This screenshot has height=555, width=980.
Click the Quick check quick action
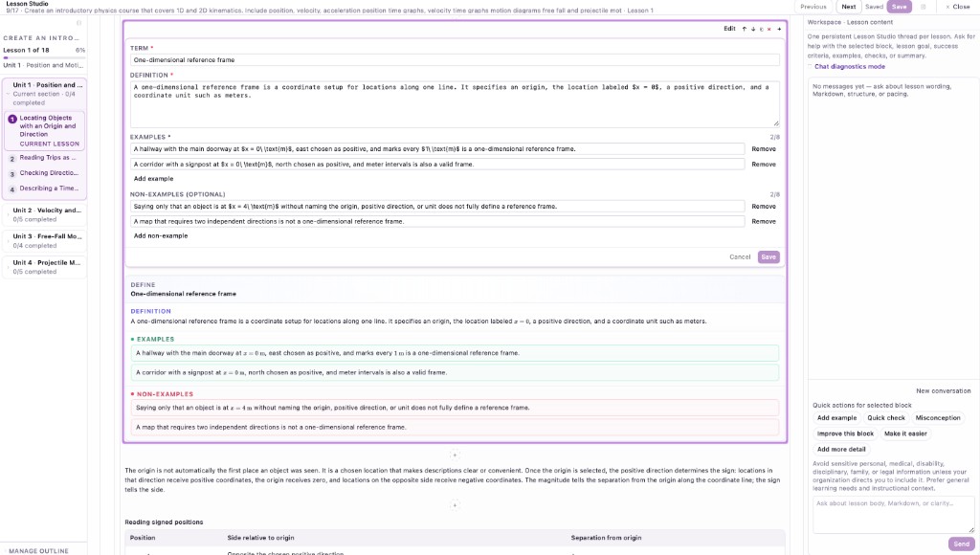coord(885,417)
